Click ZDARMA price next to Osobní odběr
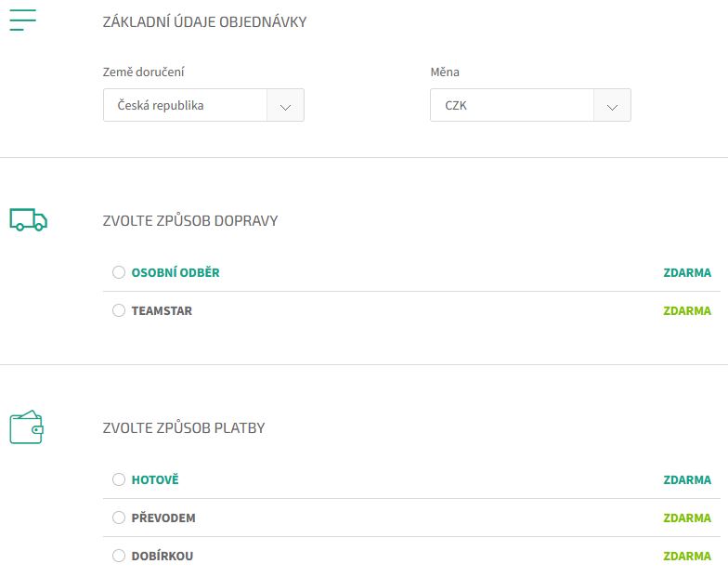This screenshot has height=577, width=728. (x=687, y=273)
